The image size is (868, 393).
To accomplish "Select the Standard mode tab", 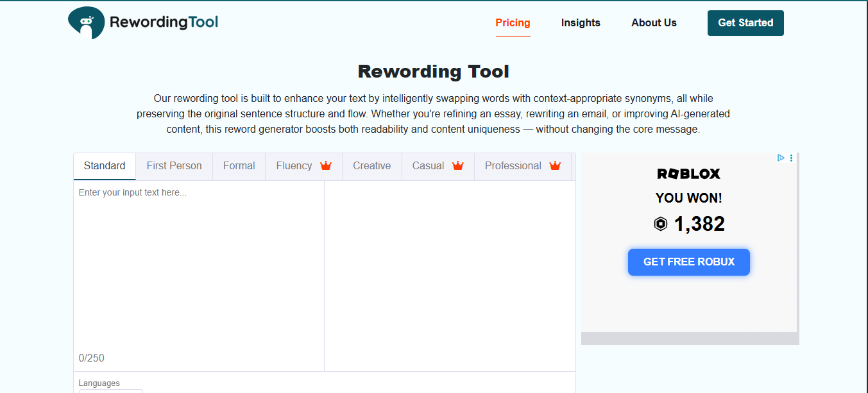I will 105,166.
